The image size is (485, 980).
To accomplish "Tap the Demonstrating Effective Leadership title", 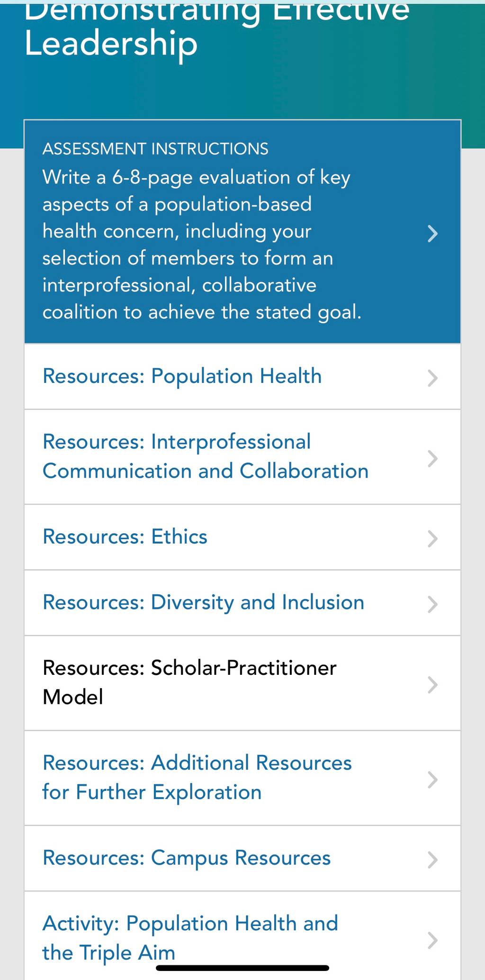I will (x=217, y=29).
